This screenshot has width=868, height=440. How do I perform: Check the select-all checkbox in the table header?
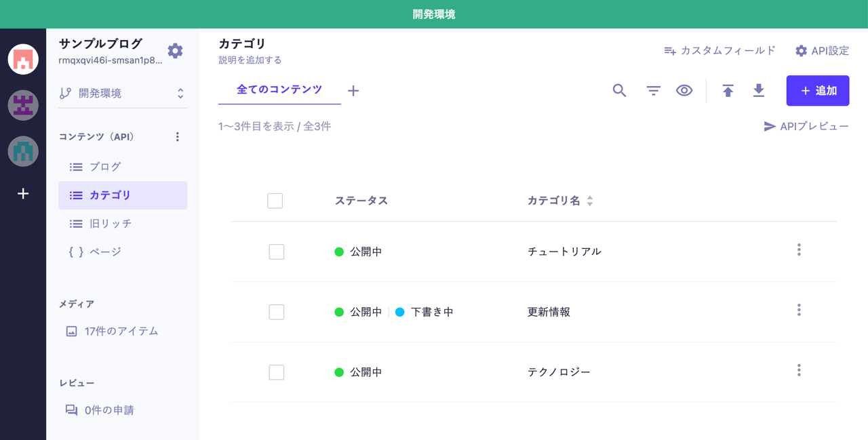coord(275,200)
